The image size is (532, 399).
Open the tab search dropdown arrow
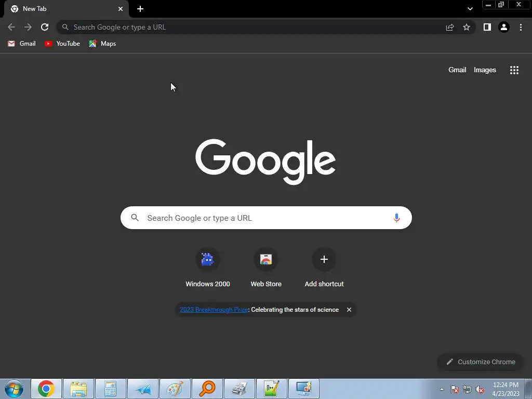pyautogui.click(x=470, y=9)
